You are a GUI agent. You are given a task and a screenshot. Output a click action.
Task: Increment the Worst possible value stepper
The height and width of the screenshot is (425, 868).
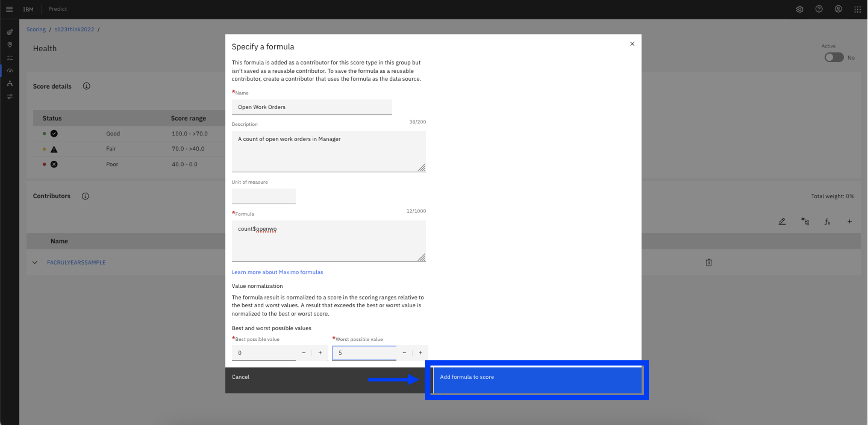pyautogui.click(x=421, y=353)
